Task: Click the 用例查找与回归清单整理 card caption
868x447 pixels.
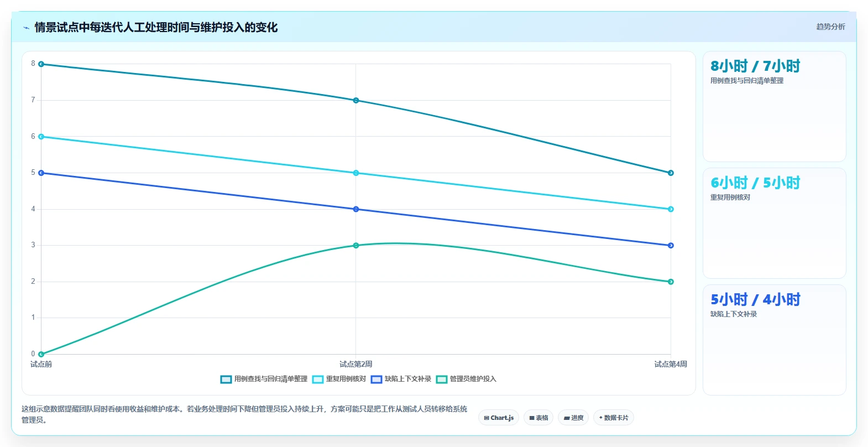Action: (747, 81)
